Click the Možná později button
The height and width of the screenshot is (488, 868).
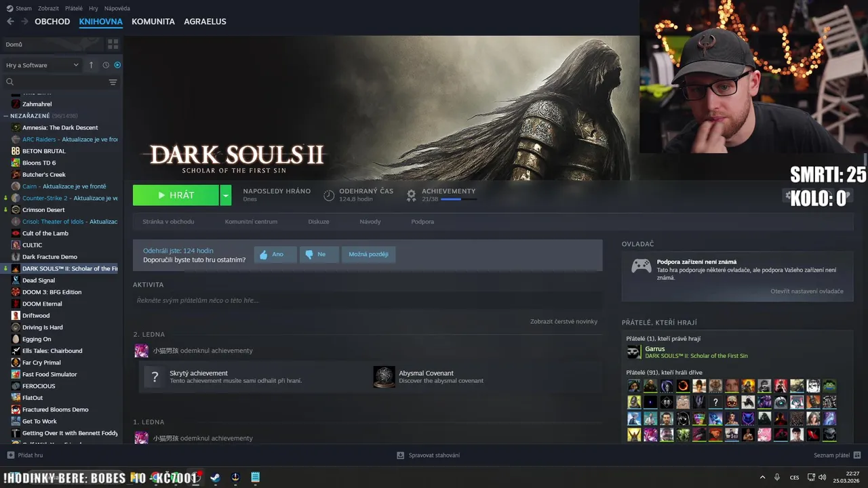369,254
